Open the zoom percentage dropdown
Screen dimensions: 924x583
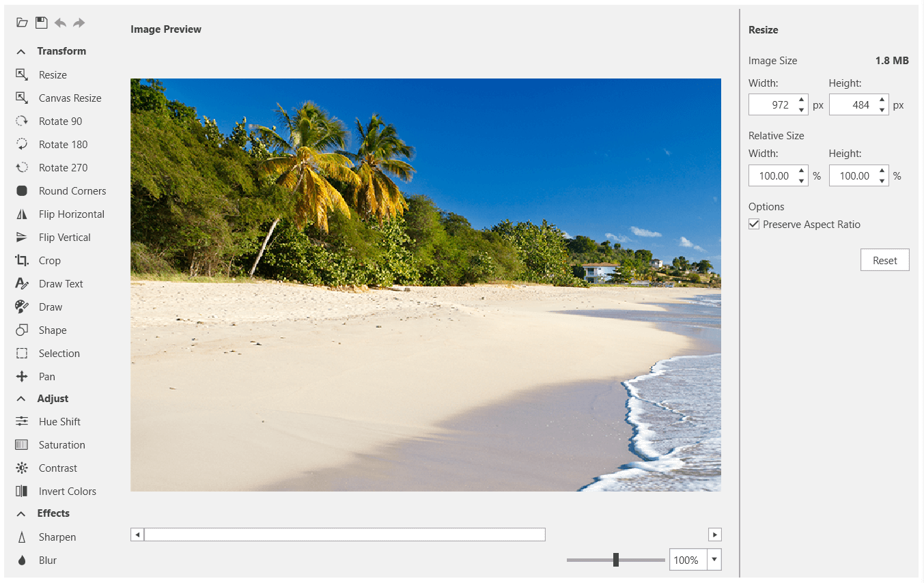[x=713, y=559]
